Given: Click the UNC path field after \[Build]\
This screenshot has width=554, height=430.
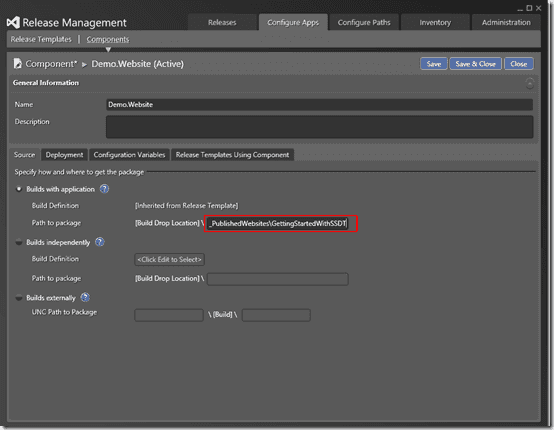Looking at the screenshot, I should coord(276,315).
